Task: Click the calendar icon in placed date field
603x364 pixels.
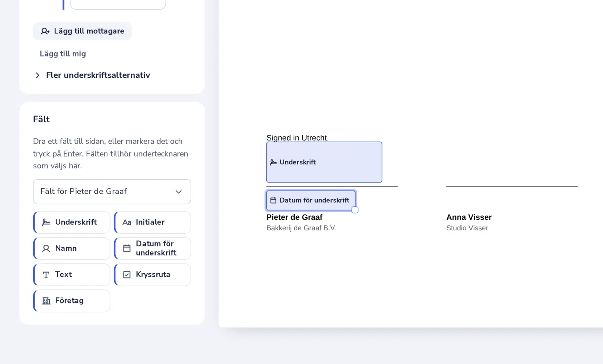Action: pyautogui.click(x=274, y=200)
